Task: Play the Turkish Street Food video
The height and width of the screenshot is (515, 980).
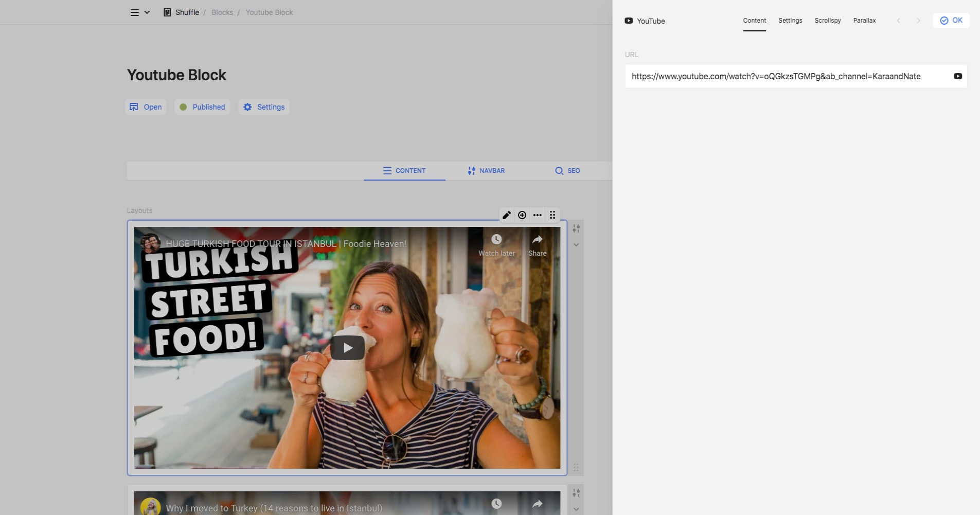Action: click(348, 348)
